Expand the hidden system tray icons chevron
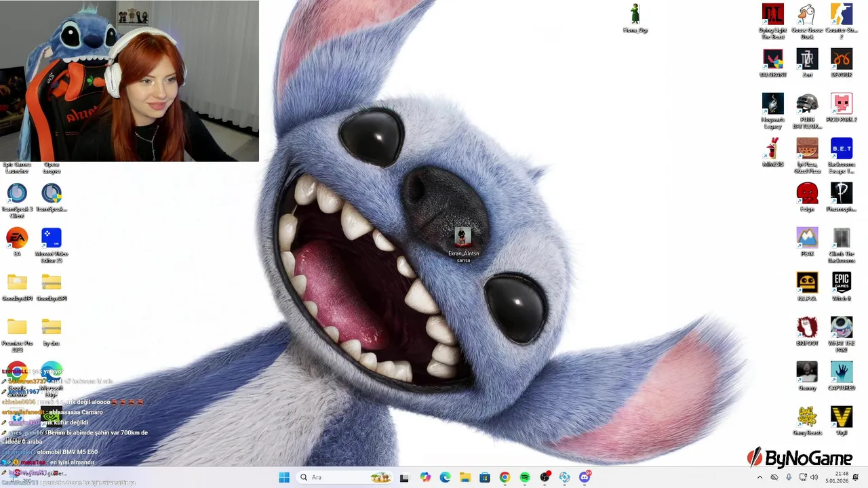The width and height of the screenshot is (868, 488). (x=759, y=477)
